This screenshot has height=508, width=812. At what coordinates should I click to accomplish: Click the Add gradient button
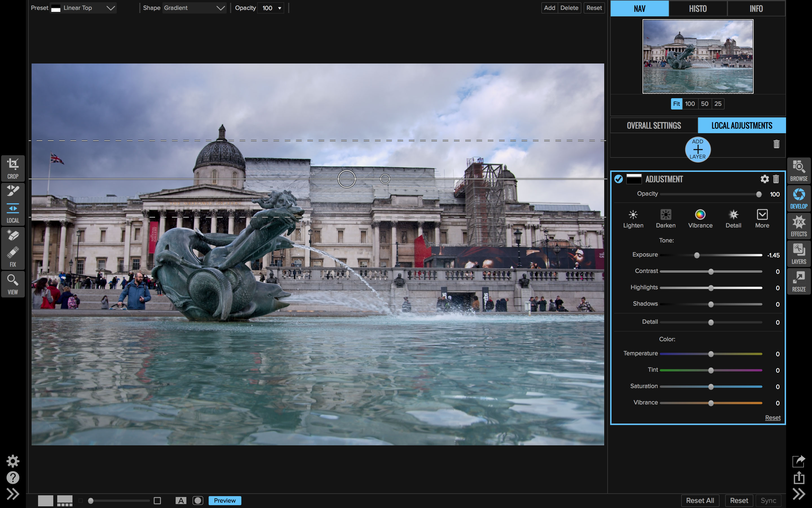click(549, 8)
